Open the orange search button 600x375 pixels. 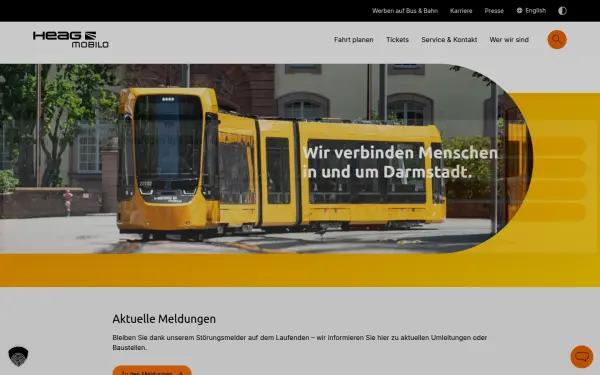[557, 39]
